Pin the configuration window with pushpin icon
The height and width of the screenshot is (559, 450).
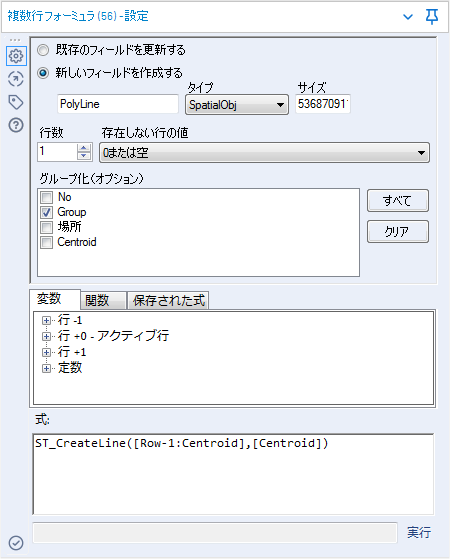pyautogui.click(x=432, y=16)
